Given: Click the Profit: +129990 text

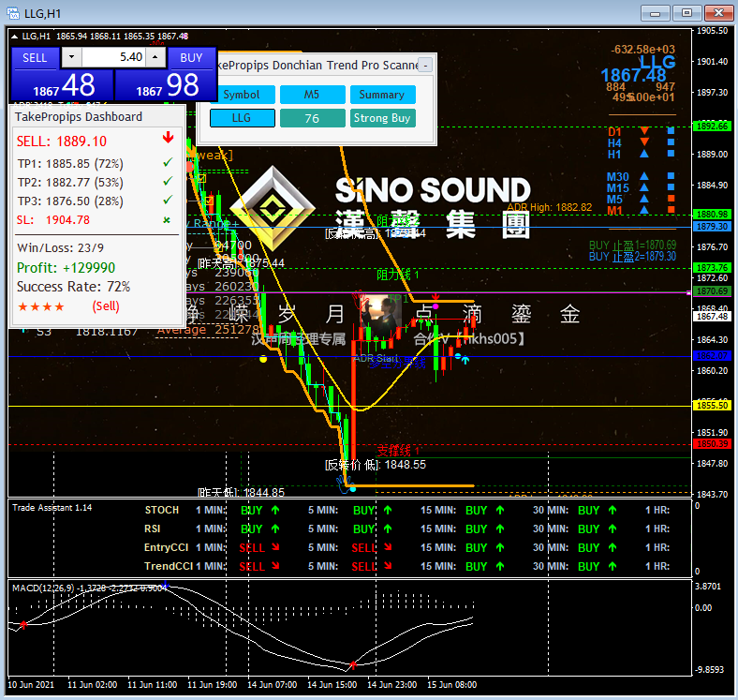Looking at the screenshot, I should point(66,268).
